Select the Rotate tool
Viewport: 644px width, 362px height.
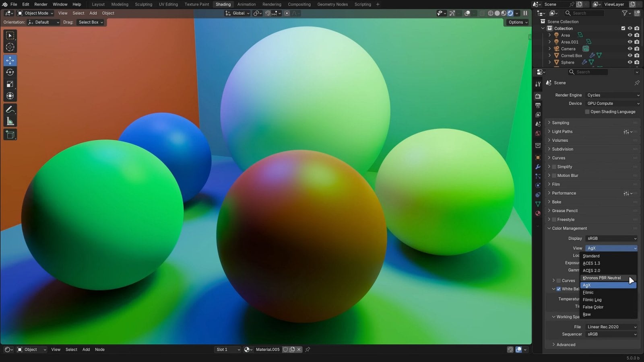click(10, 72)
